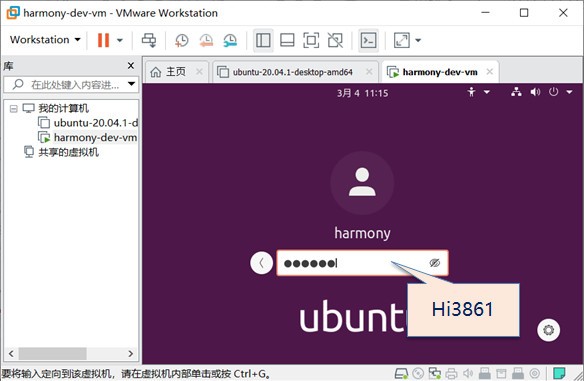Click the library search input field

point(71,85)
